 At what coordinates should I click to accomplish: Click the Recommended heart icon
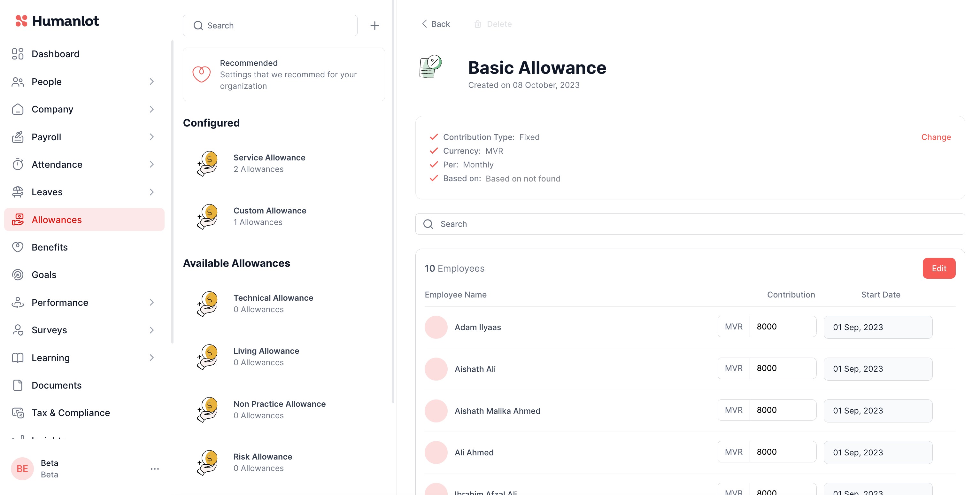[201, 74]
